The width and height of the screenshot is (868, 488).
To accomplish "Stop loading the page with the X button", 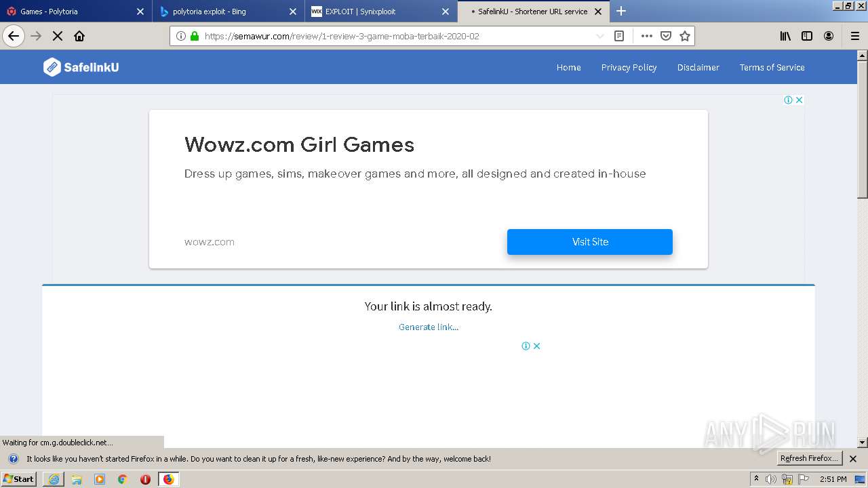I will [58, 36].
